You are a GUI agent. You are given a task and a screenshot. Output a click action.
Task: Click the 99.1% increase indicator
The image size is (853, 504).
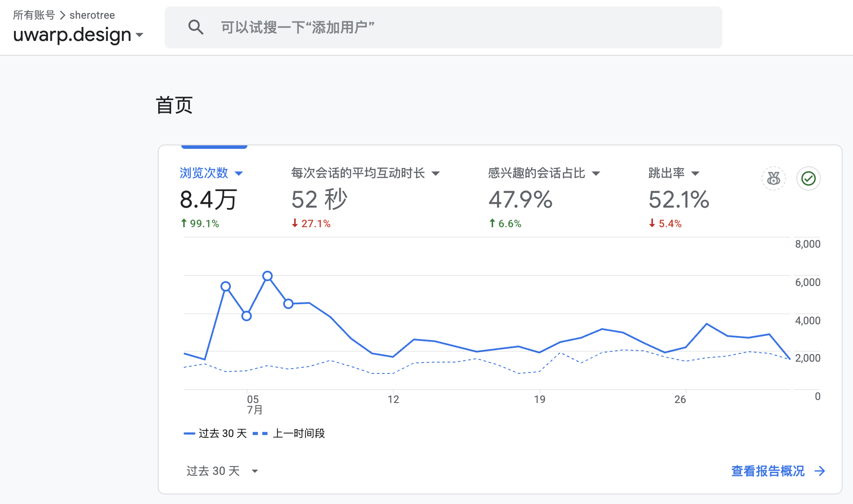tap(200, 223)
